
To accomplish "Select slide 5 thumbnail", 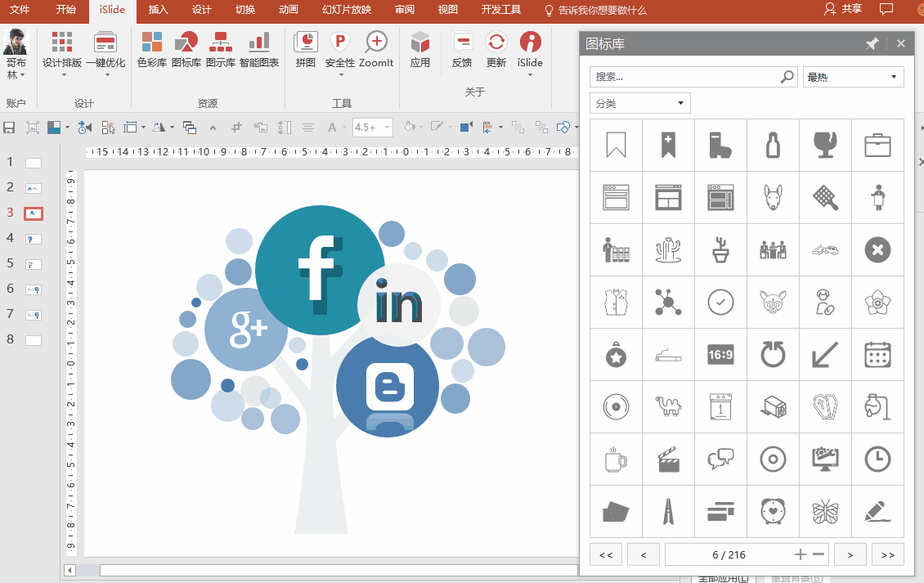I will pyautogui.click(x=34, y=265).
